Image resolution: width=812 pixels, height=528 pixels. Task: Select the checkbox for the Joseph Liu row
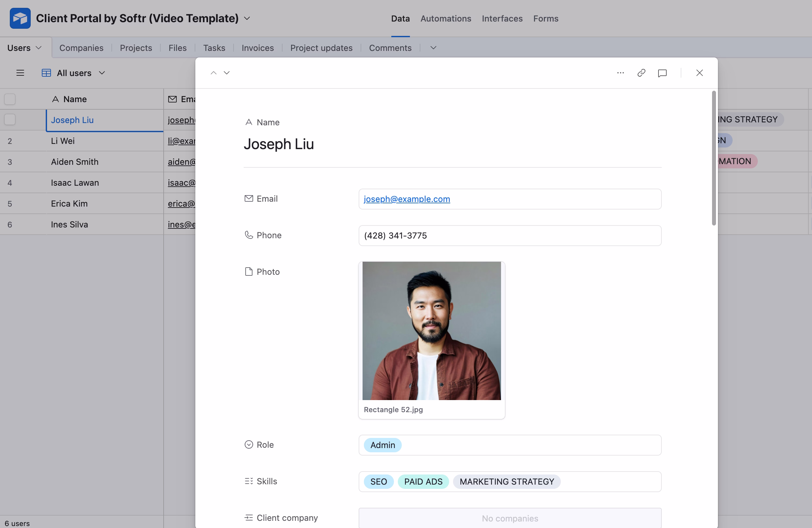(9, 119)
